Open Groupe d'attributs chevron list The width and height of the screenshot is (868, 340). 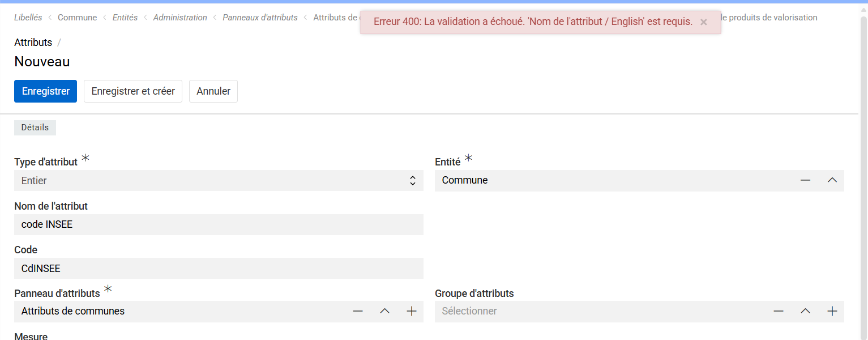(805, 311)
